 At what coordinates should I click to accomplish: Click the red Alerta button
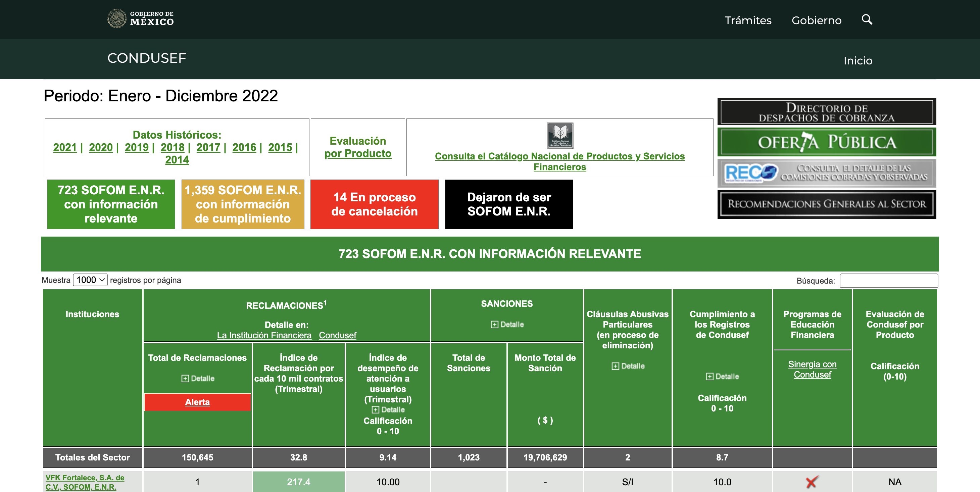tap(197, 402)
